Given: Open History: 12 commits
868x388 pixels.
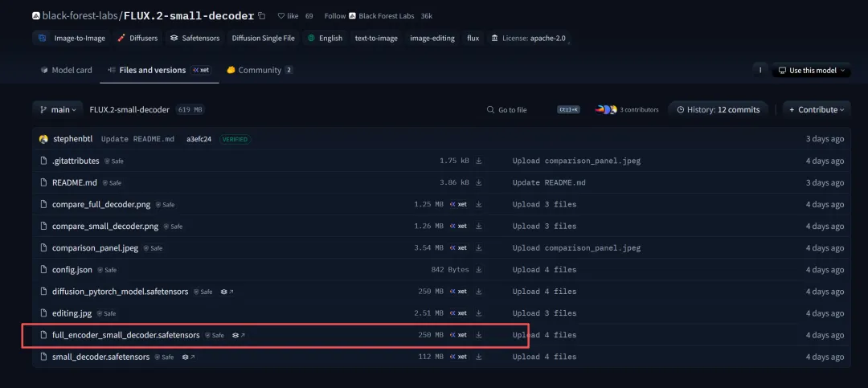Looking at the screenshot, I should [x=718, y=109].
